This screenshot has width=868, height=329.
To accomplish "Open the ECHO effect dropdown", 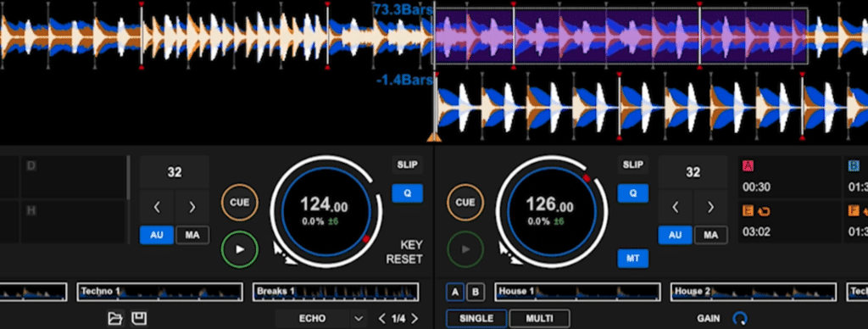I will point(321,319).
